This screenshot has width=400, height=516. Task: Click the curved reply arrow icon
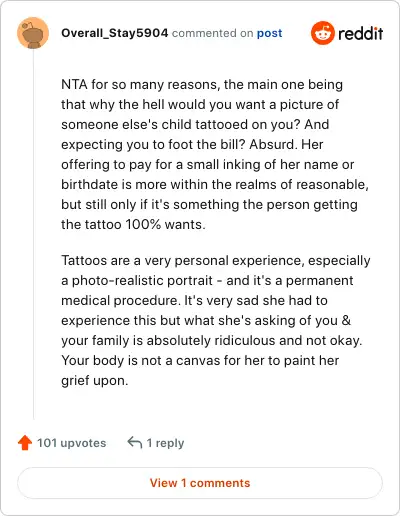pos(135,443)
